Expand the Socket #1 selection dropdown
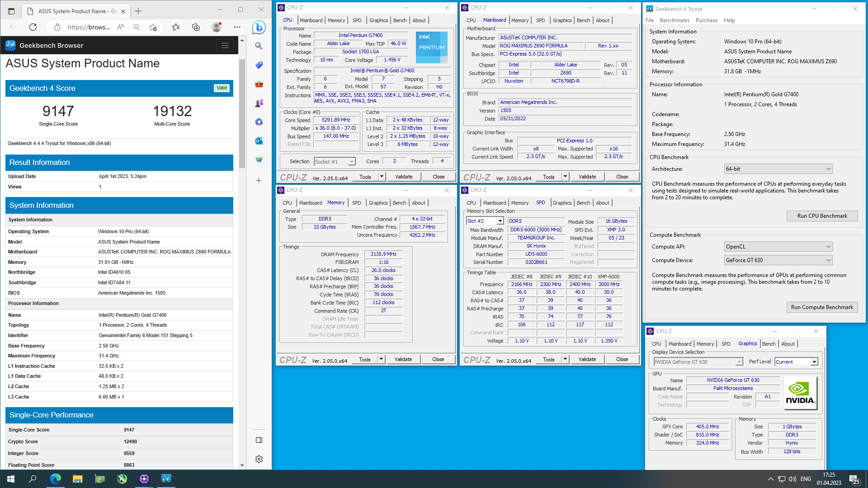The width and height of the screenshot is (868, 488). pyautogui.click(x=352, y=162)
